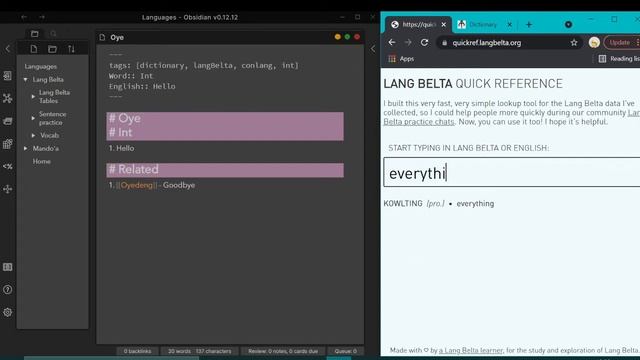
Task: Open 'a Lang Belta learner' footer link
Action: (x=471, y=350)
